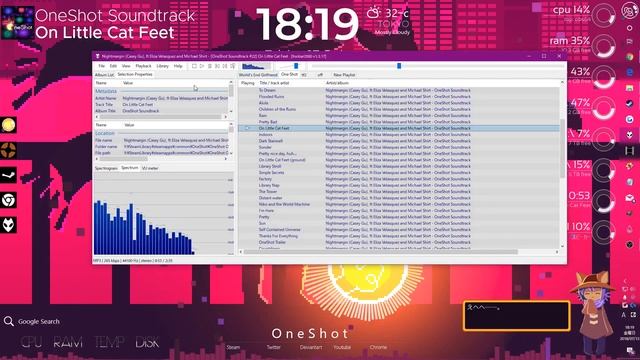Open the View menu
Screen dimensions: 640x360
point(126,66)
